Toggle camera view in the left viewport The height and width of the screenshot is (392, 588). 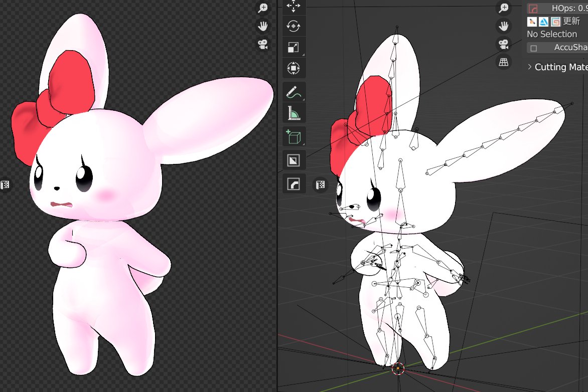[x=263, y=44]
